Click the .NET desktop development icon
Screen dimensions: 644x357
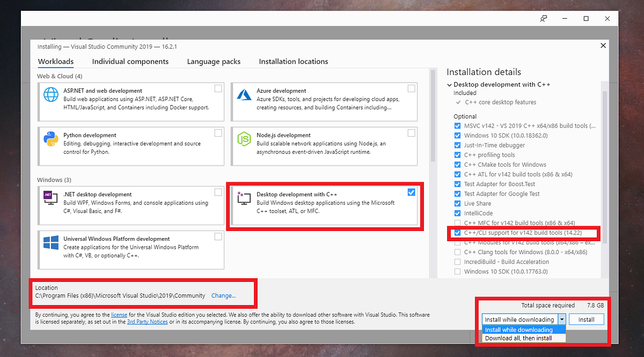pyautogui.click(x=51, y=198)
